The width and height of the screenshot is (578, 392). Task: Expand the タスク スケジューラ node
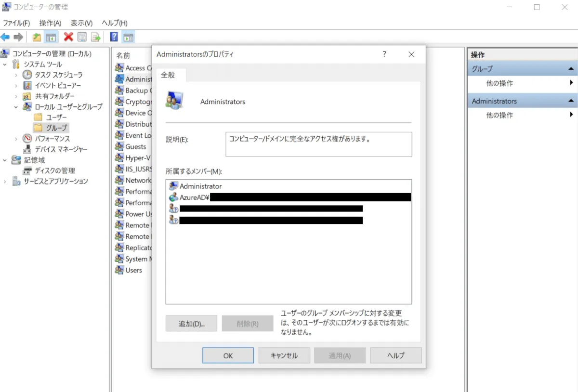(x=16, y=75)
